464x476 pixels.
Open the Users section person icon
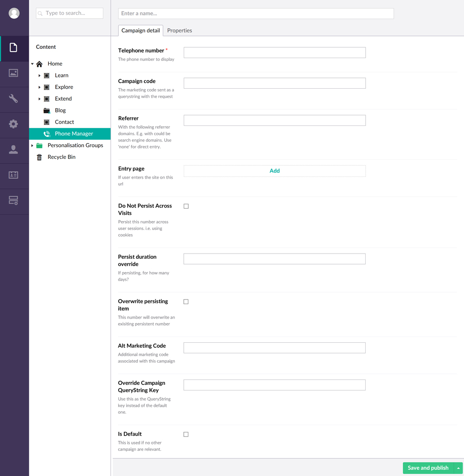tap(13, 150)
